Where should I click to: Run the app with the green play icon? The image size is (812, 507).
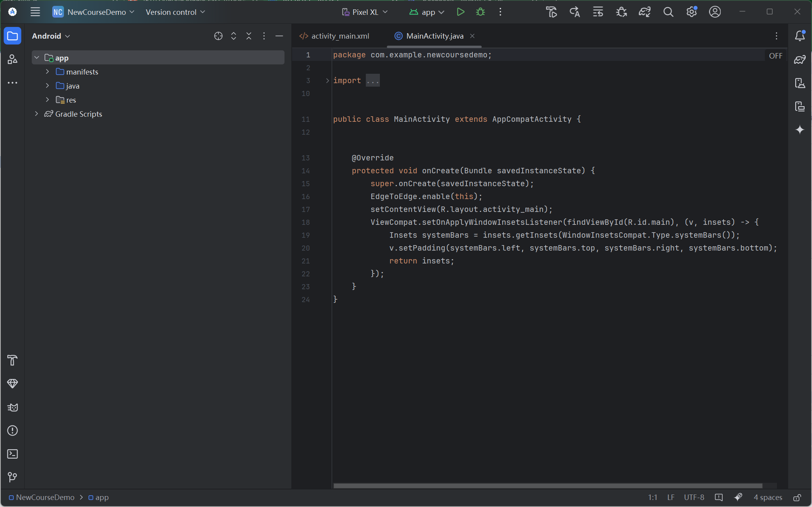coord(460,12)
